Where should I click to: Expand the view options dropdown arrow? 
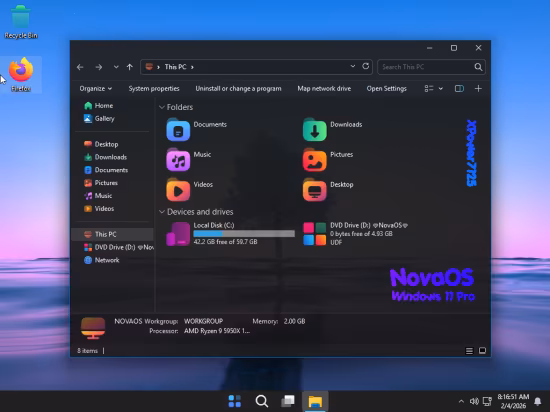pyautogui.click(x=441, y=89)
